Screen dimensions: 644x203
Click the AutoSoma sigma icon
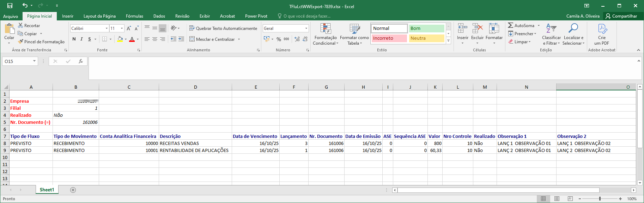click(x=510, y=25)
